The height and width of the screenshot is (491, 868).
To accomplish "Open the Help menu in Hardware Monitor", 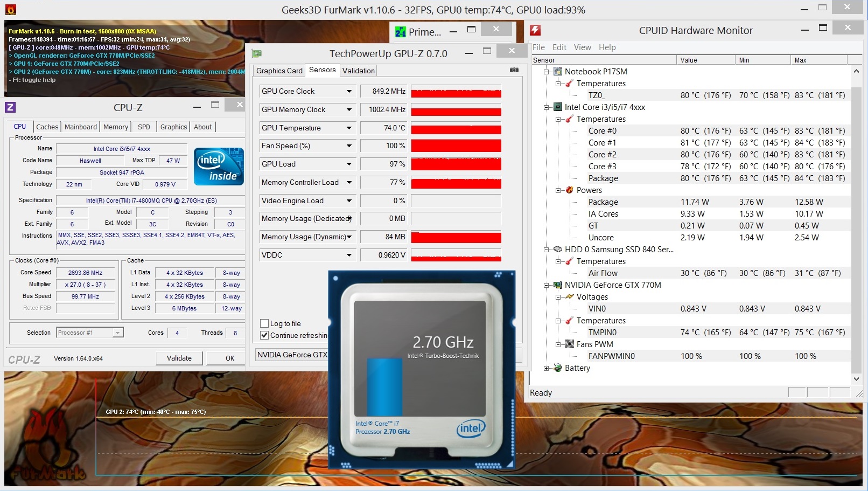I will click(607, 47).
